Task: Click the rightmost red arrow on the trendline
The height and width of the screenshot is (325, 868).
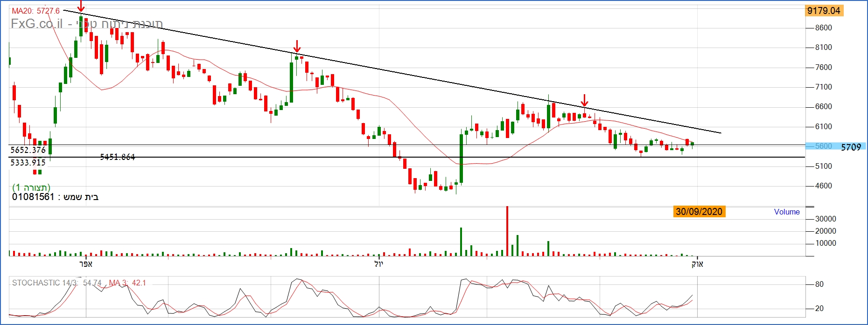Action: [584, 100]
